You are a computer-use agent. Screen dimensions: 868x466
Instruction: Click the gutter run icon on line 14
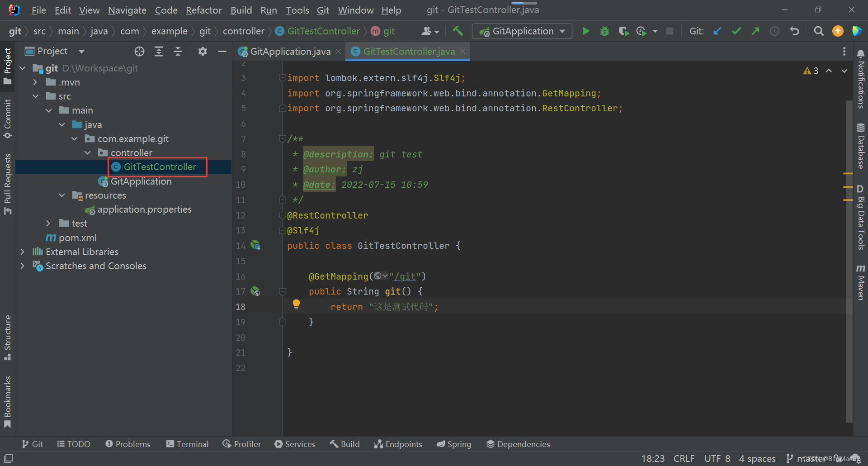(x=255, y=245)
